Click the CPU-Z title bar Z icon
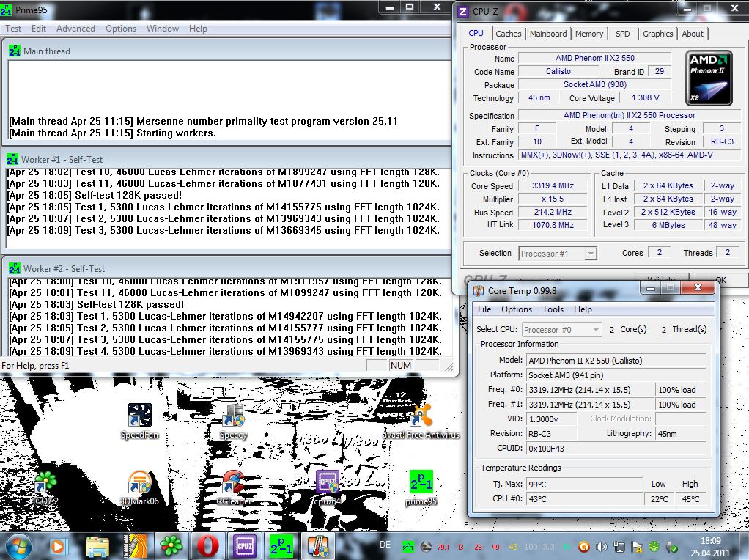 pyautogui.click(x=462, y=12)
